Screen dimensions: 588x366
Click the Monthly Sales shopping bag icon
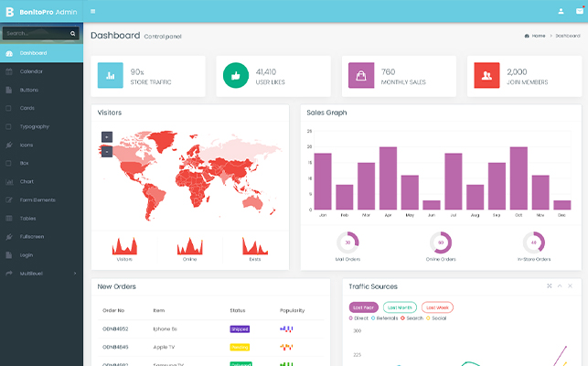361,75
